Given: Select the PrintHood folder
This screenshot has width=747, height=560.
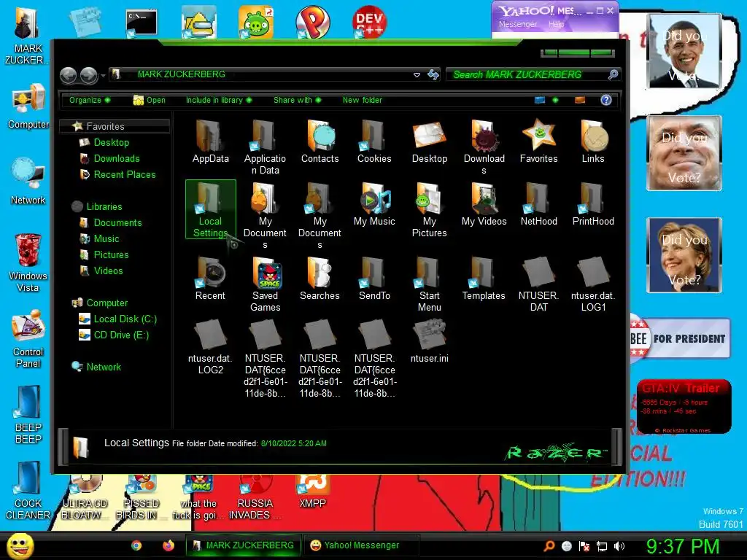Looking at the screenshot, I should pos(593,204).
